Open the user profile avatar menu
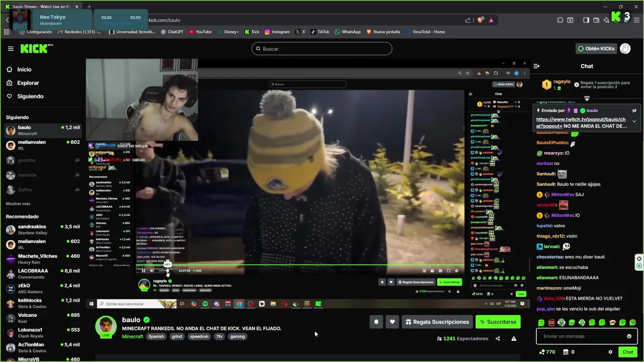Viewport: 644px width, 362px height. 625,49
